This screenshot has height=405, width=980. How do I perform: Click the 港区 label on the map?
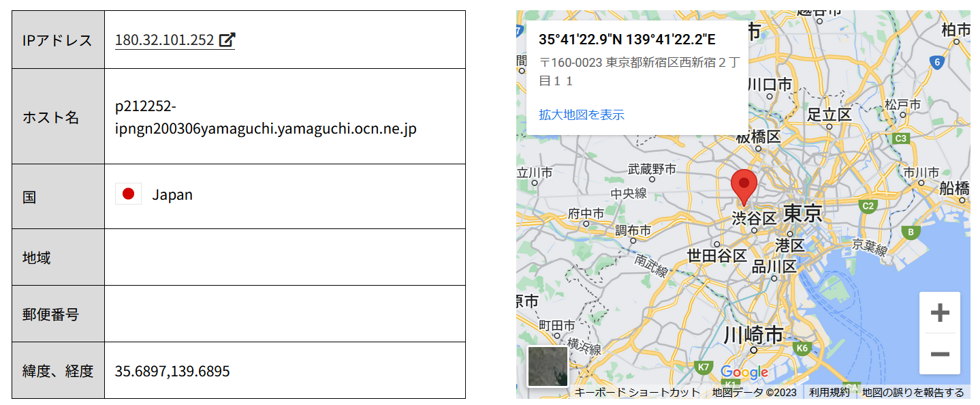(x=790, y=245)
